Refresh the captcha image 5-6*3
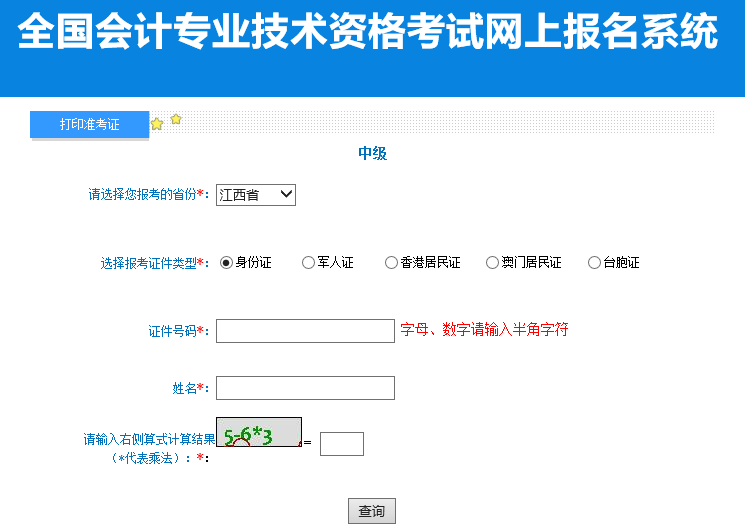 (259, 432)
